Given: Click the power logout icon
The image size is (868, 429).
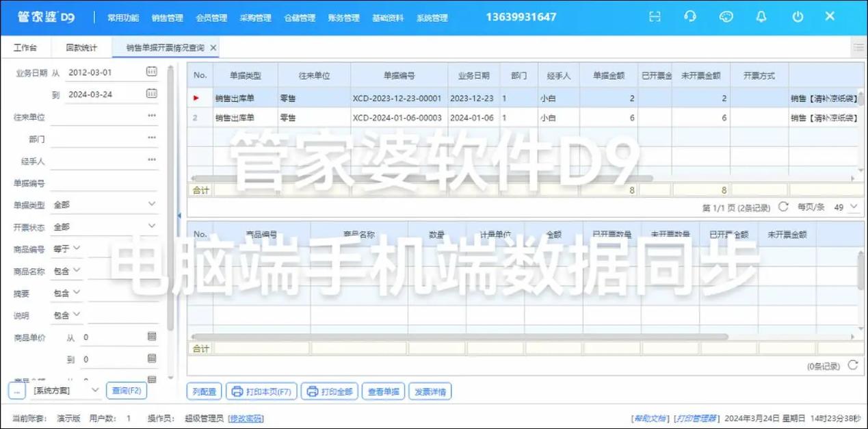Looking at the screenshot, I should click(x=798, y=17).
